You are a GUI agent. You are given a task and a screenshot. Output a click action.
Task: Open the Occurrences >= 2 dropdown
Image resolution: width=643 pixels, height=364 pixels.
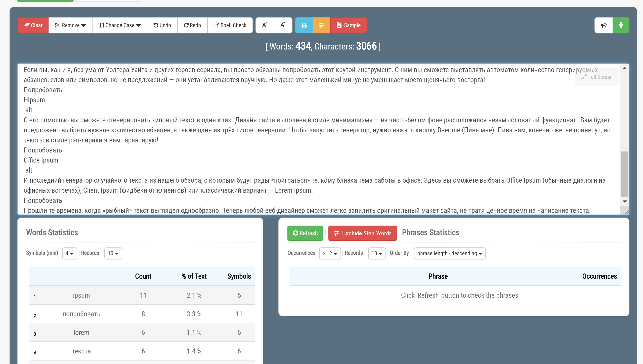pyautogui.click(x=330, y=253)
